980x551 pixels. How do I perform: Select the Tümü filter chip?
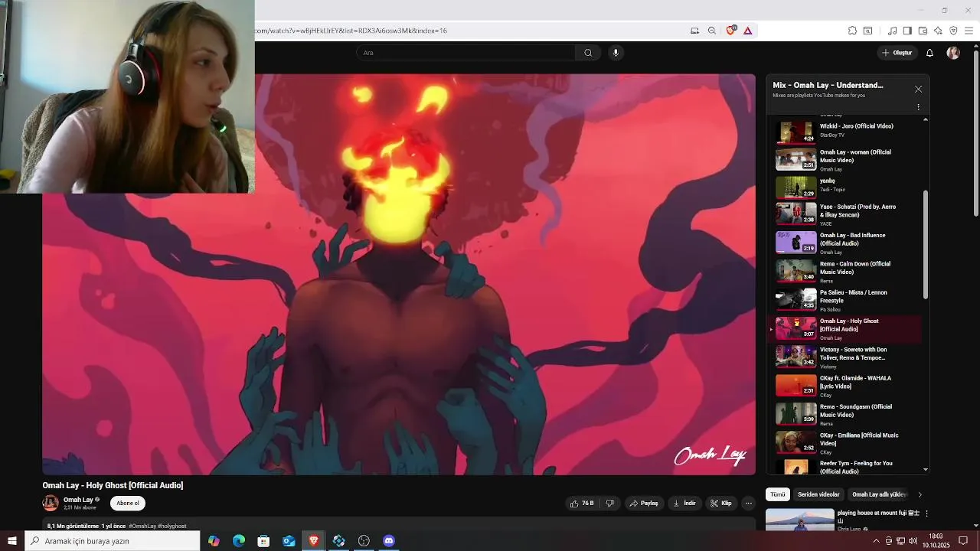pyautogui.click(x=778, y=494)
